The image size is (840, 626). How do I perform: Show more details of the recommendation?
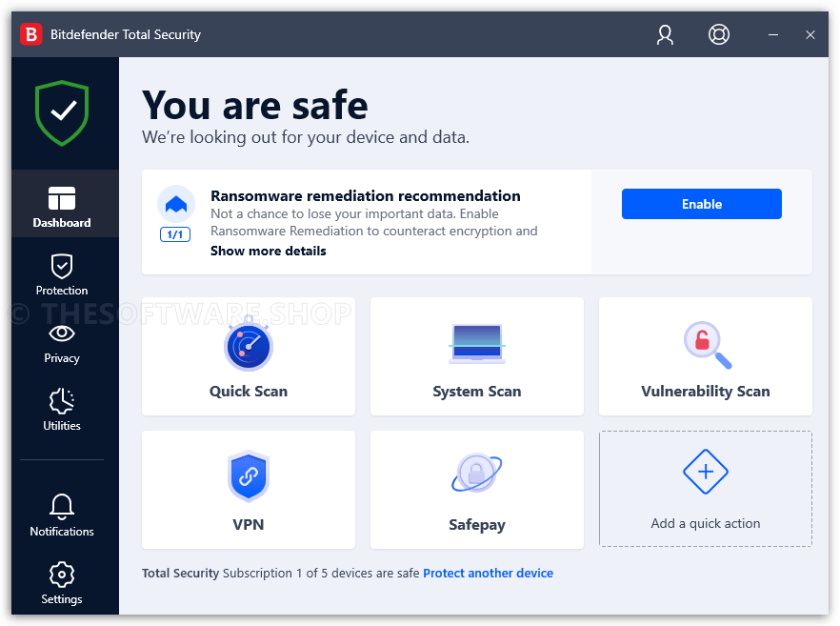pos(269,251)
